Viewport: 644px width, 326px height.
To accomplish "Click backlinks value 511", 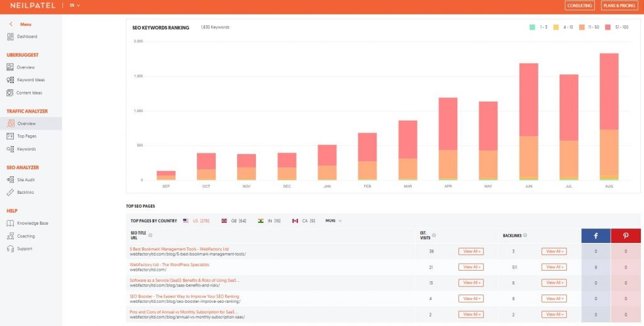I will pos(514,267).
